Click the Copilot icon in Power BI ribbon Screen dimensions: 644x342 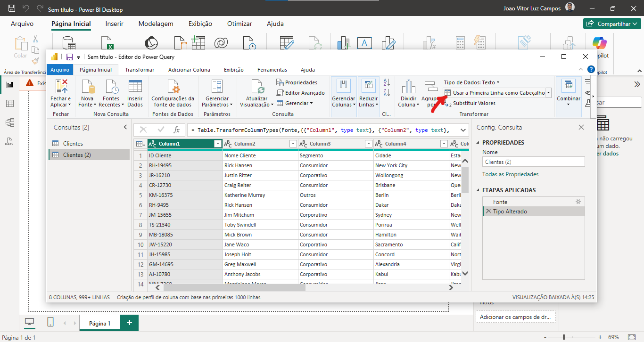(600, 43)
